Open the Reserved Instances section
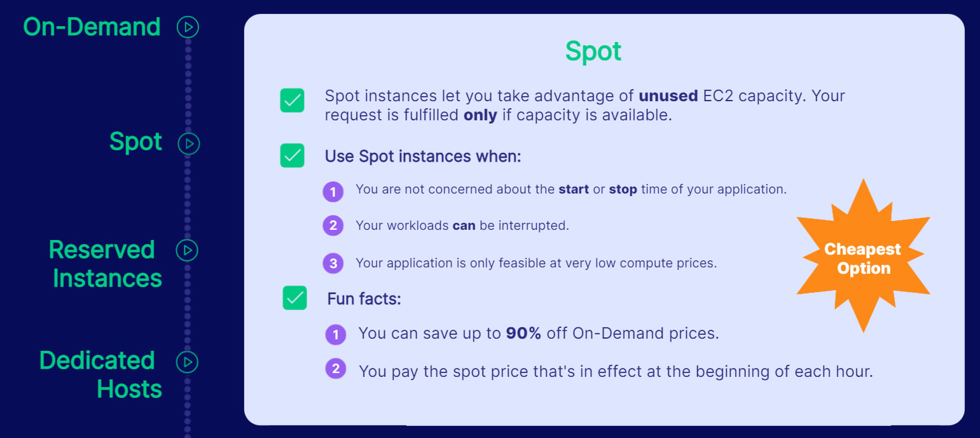This screenshot has height=438, width=980. [x=105, y=264]
